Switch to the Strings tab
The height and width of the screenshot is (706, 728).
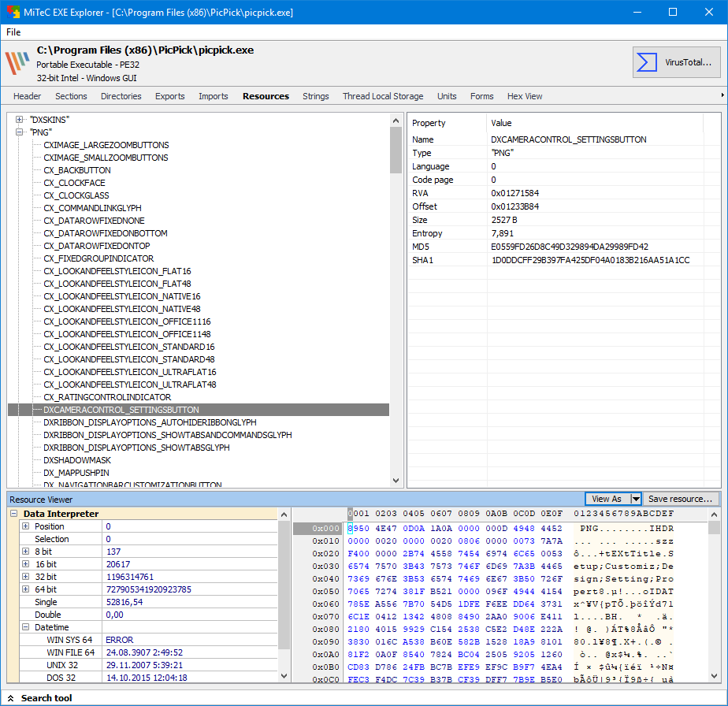(x=316, y=96)
